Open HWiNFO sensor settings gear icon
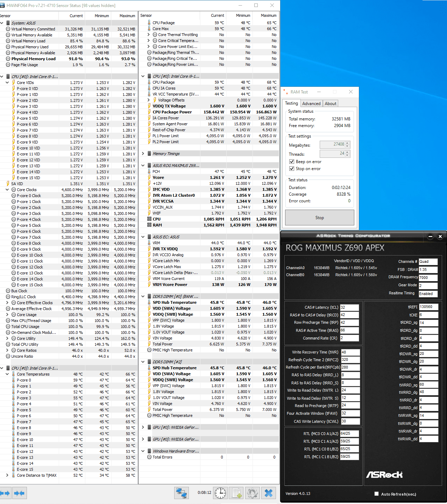Image resolution: width=447 pixels, height=504 pixels. 253,493
